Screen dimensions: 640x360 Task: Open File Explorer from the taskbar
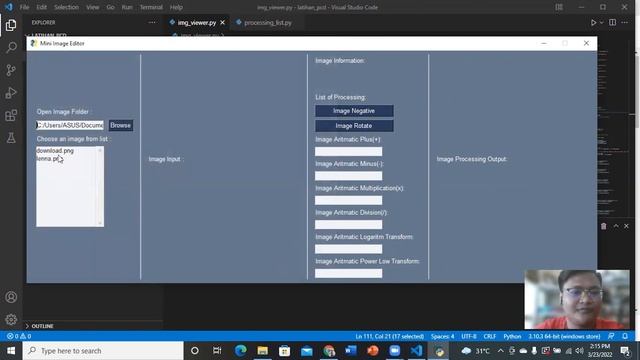pos(262,351)
